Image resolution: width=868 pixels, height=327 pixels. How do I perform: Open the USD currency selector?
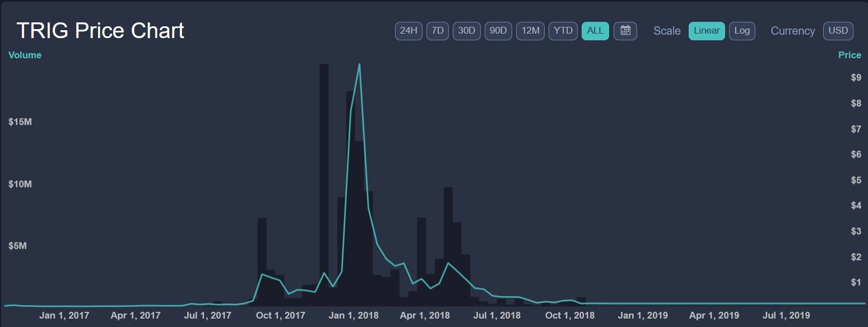coord(838,31)
